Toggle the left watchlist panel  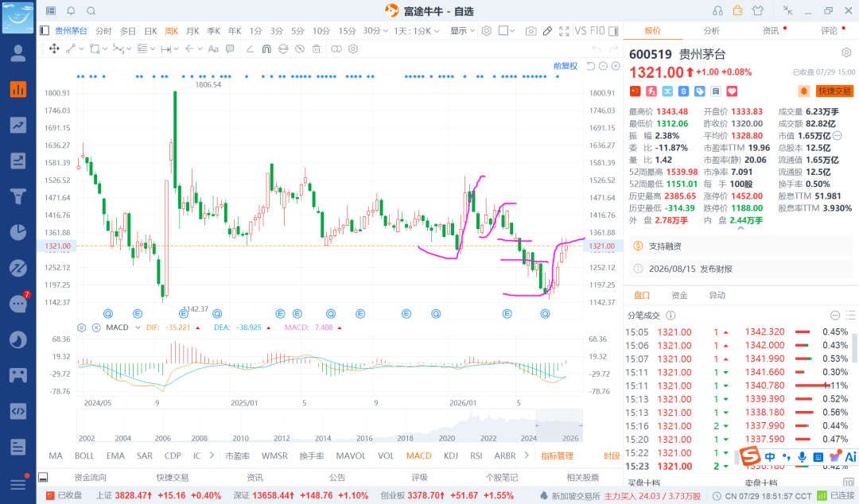pos(45,31)
